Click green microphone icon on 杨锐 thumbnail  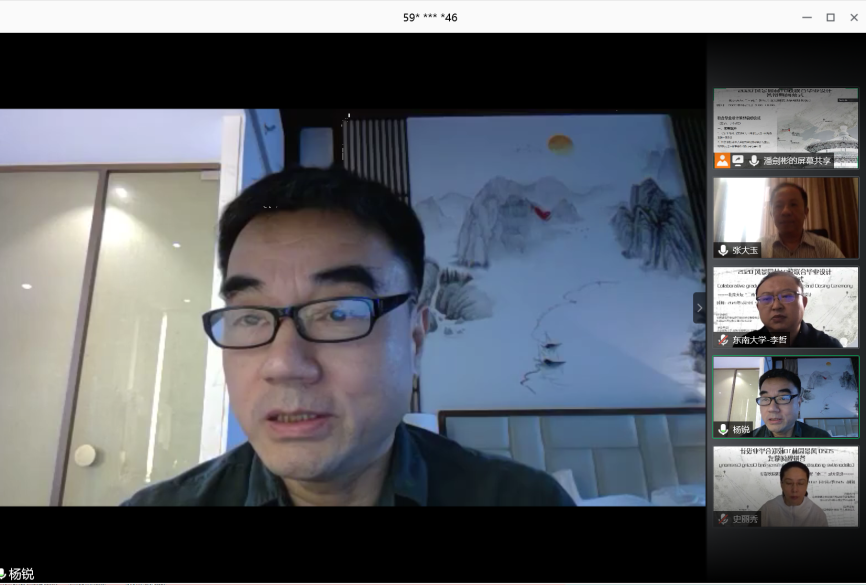[x=723, y=429]
